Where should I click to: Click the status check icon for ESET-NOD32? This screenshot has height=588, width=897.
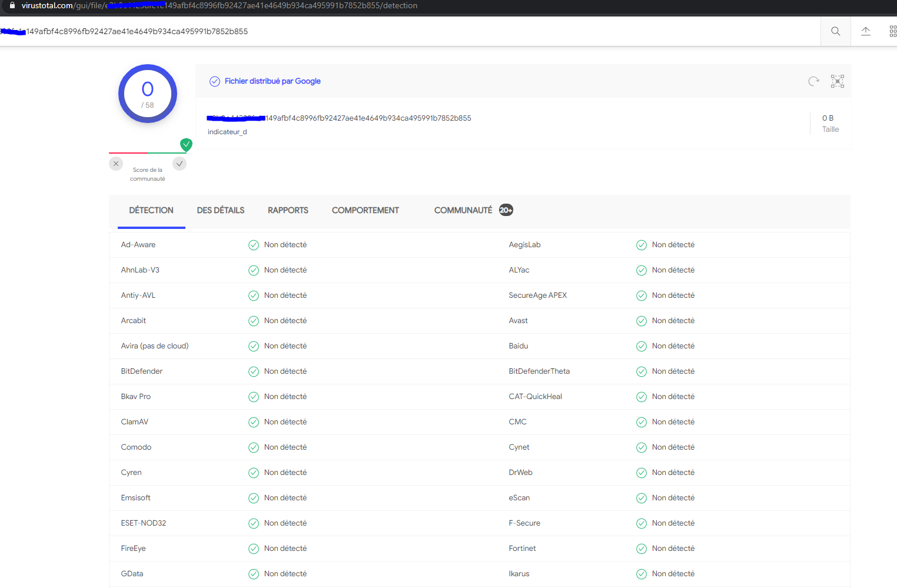tap(254, 523)
